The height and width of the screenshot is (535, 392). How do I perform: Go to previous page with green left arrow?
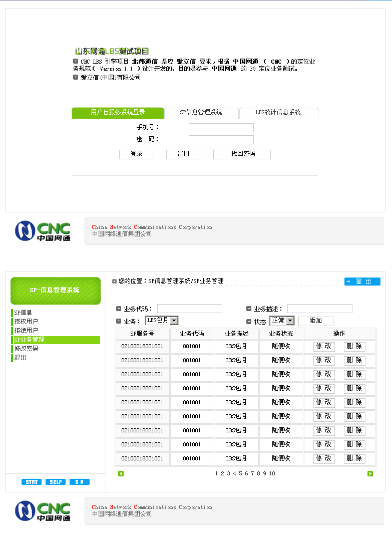tap(121, 473)
